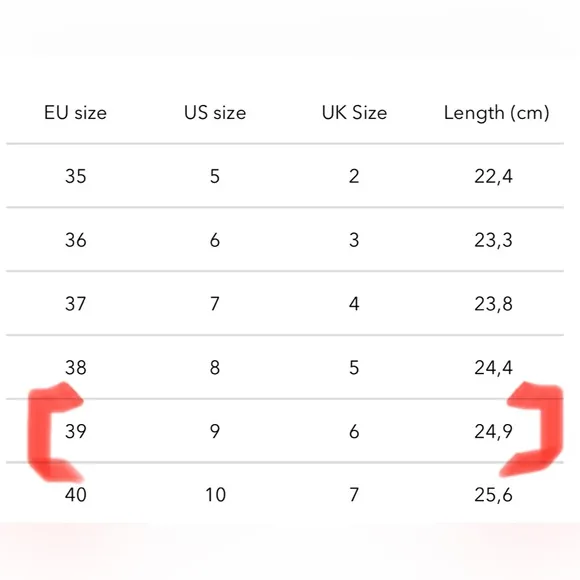Click the EU size column header

tap(75, 113)
